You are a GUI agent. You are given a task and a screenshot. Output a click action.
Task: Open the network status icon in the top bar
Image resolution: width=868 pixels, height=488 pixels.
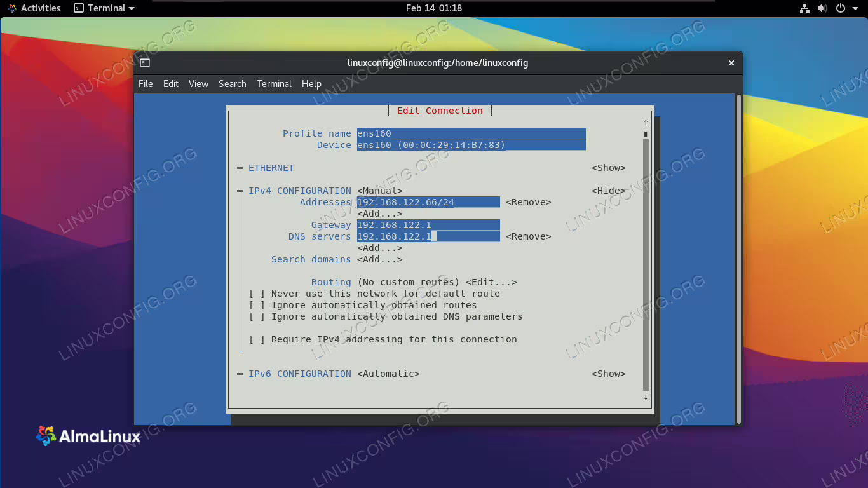[x=804, y=8]
